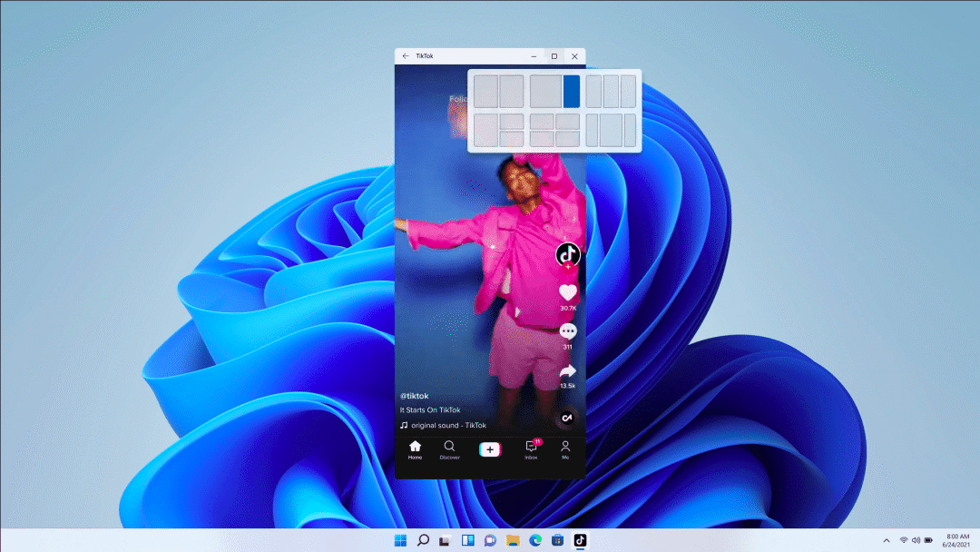Minimize the TikTok window
The height and width of the screenshot is (552, 980).
[x=534, y=56]
